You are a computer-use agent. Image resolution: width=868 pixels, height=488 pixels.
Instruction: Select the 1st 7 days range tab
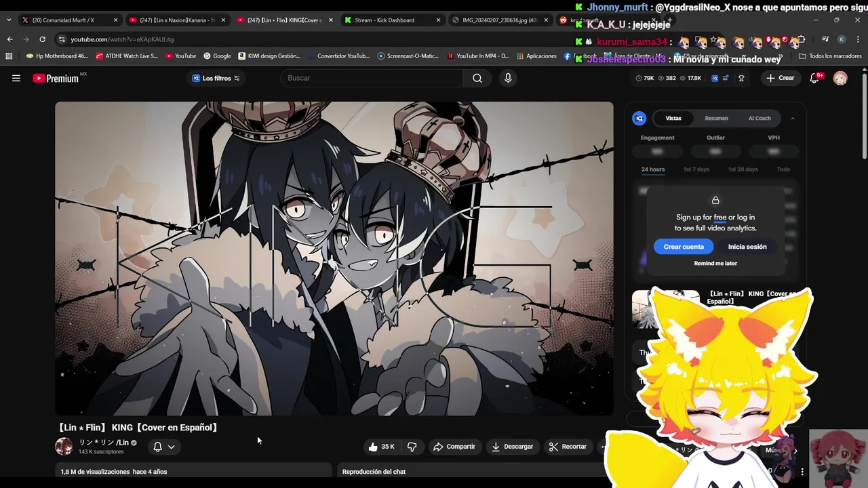click(696, 169)
